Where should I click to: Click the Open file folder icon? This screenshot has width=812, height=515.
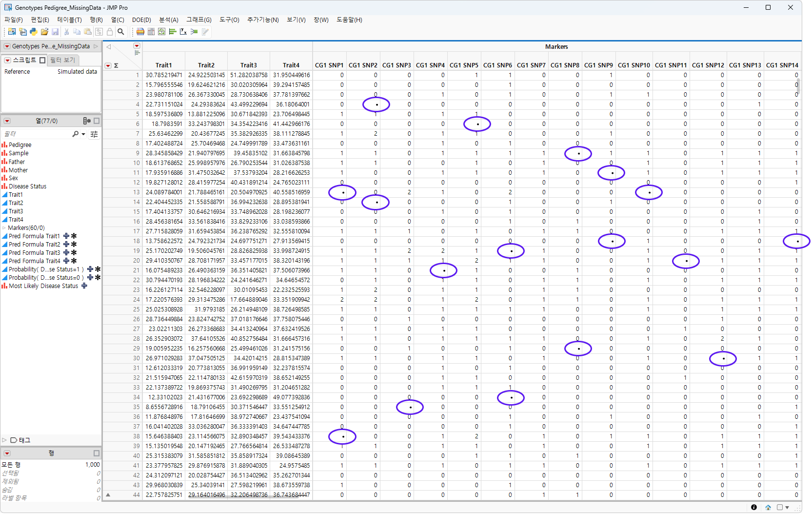[44, 32]
